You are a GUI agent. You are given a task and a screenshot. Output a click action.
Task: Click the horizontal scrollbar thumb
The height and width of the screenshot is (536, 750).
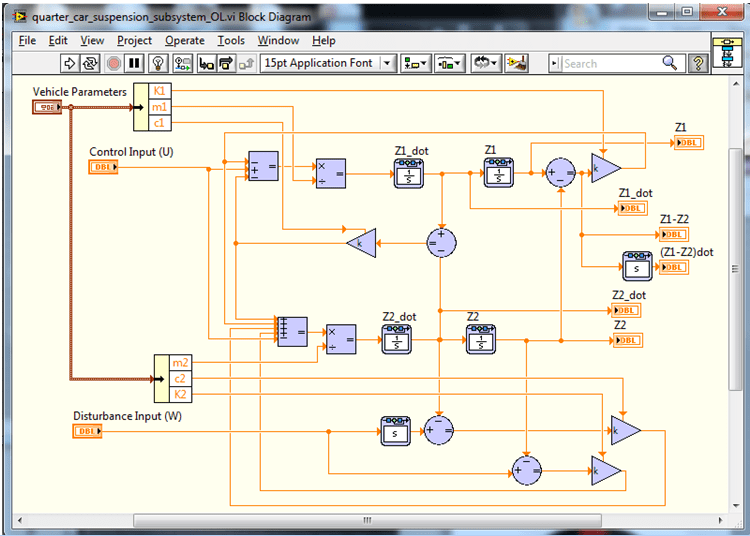pyautogui.click(x=367, y=520)
